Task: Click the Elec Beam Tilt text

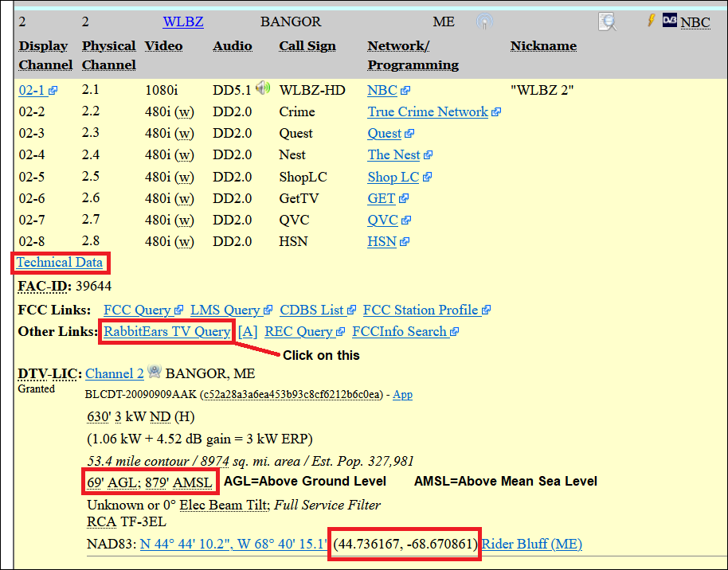Action: (x=223, y=505)
